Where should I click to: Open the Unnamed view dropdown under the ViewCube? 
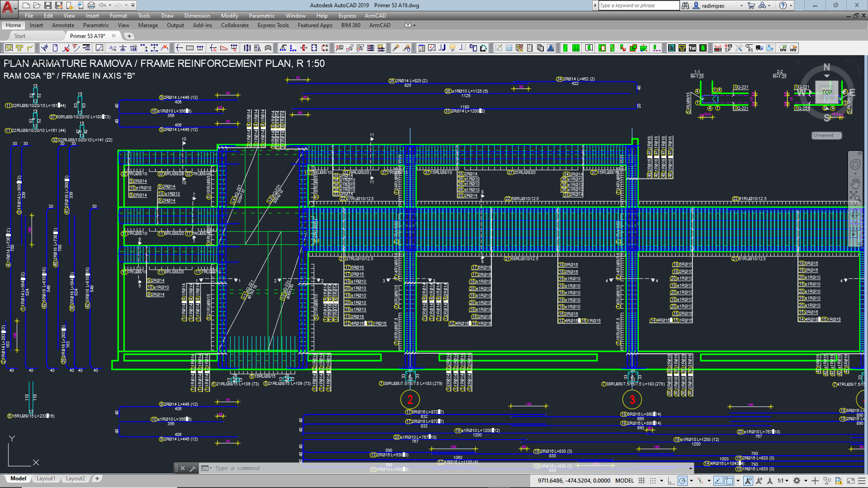click(x=826, y=135)
